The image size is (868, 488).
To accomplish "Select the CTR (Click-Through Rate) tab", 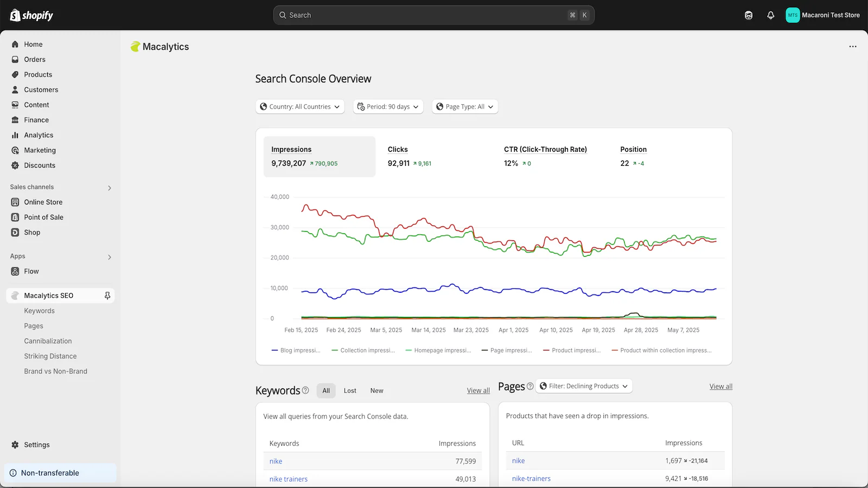I will 553,157.
